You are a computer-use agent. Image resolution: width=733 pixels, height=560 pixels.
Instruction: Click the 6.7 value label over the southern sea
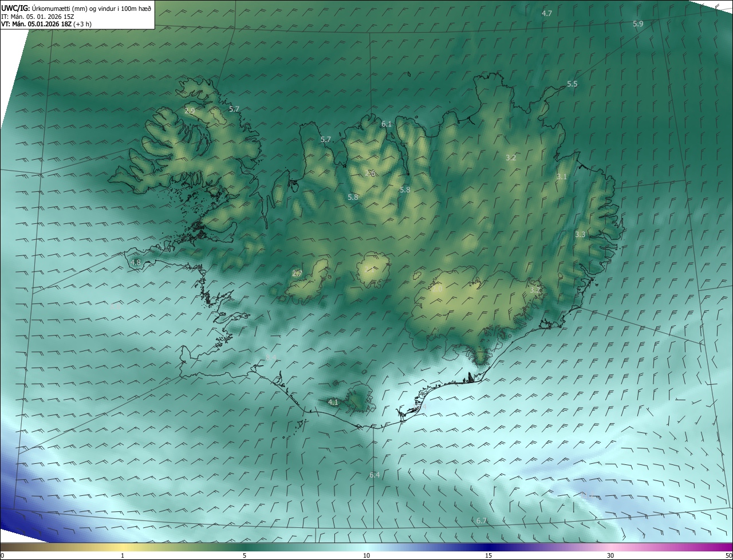481,520
